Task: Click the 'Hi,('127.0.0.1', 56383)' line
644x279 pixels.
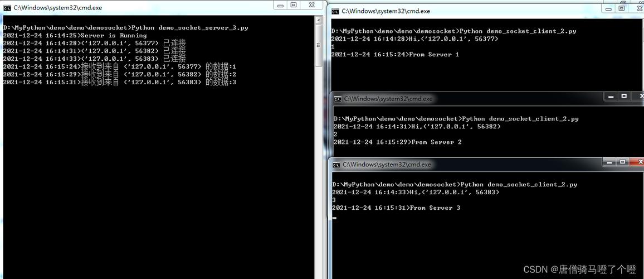Action: [x=416, y=193]
